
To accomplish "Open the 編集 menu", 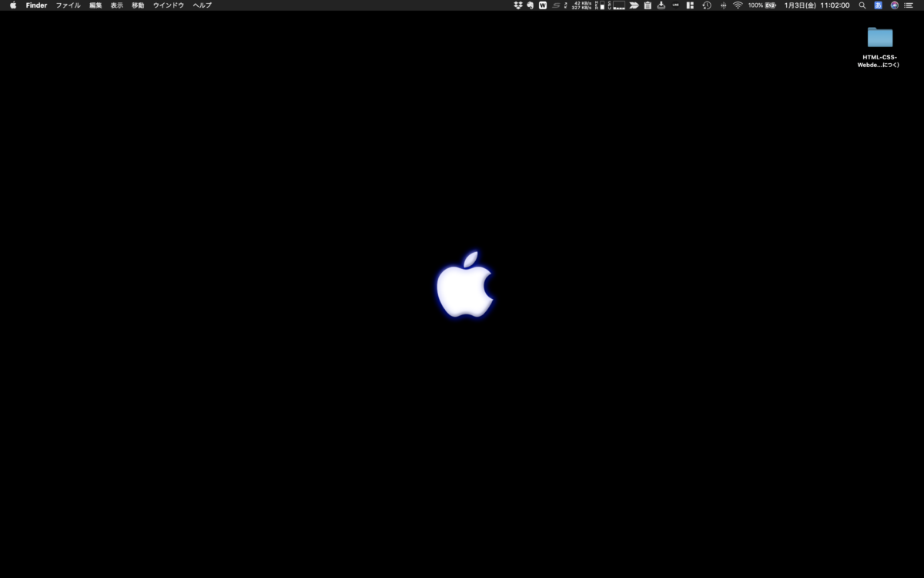I will (x=95, y=5).
